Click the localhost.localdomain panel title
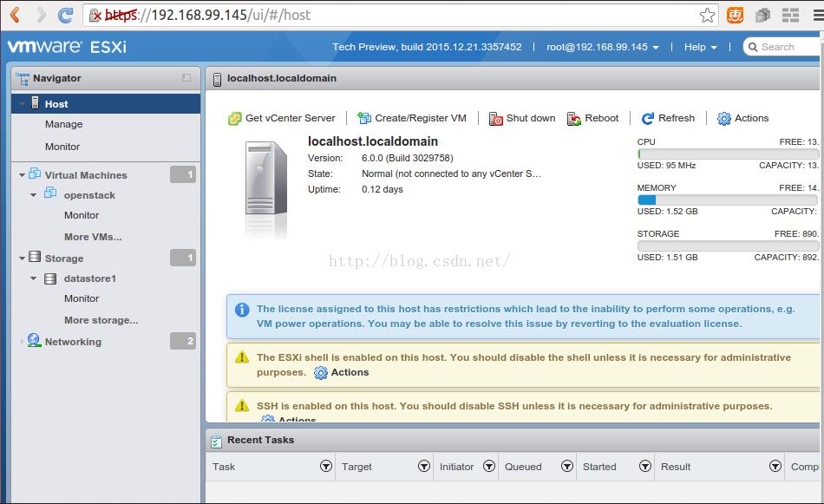824x504 pixels. [x=282, y=78]
